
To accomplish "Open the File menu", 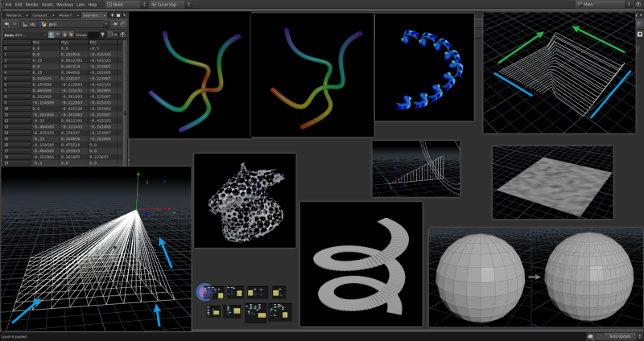I will 9,5.
